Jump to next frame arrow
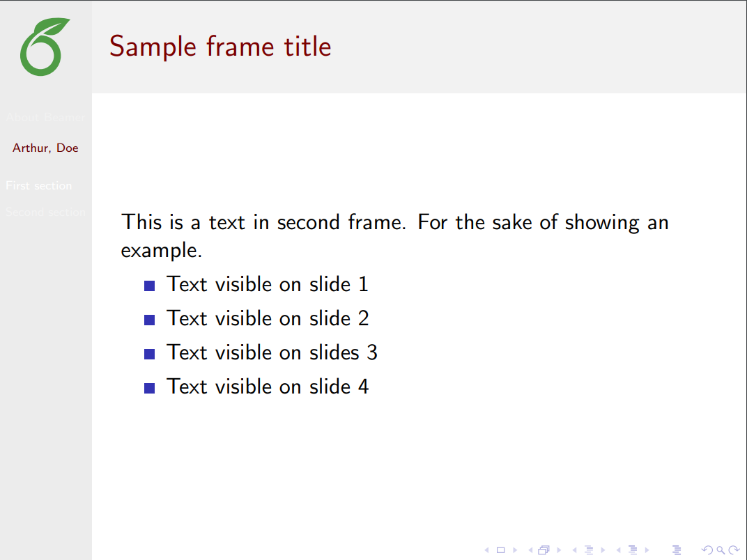 [559, 550]
